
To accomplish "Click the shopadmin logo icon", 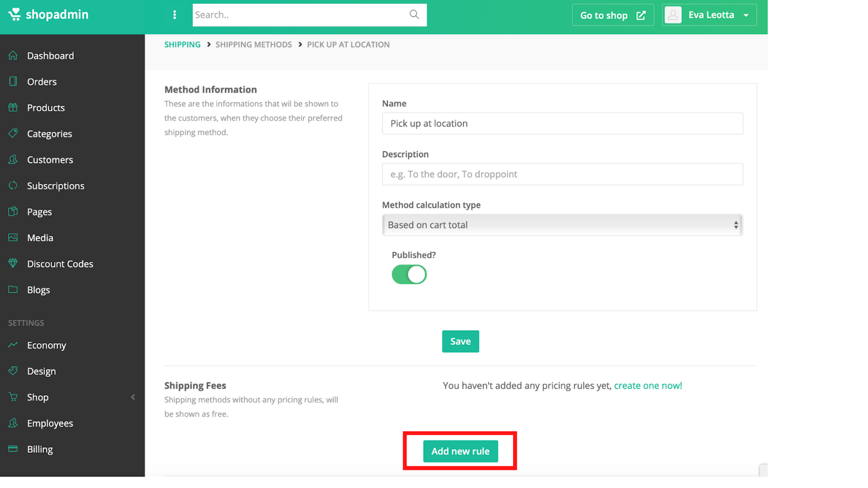I will coord(14,14).
